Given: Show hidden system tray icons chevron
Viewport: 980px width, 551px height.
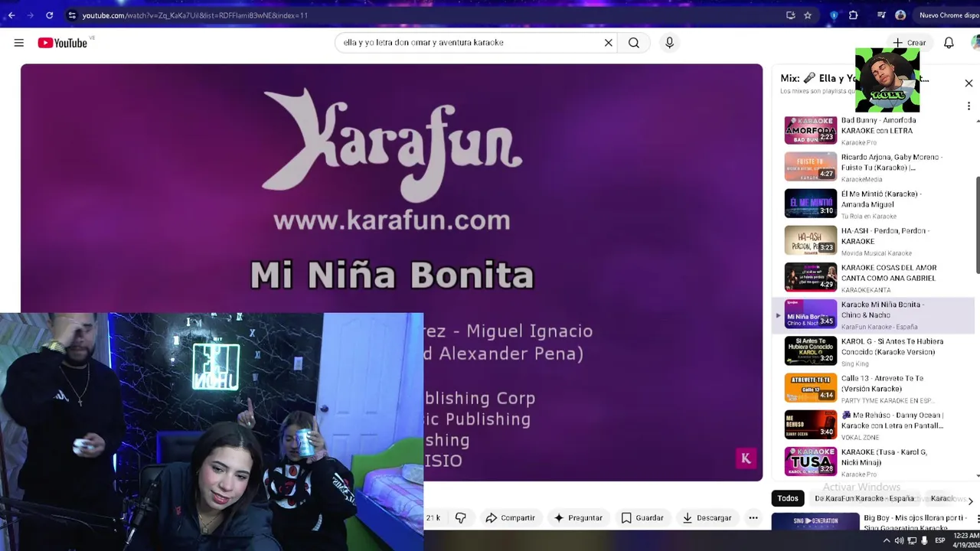Looking at the screenshot, I should point(887,540).
